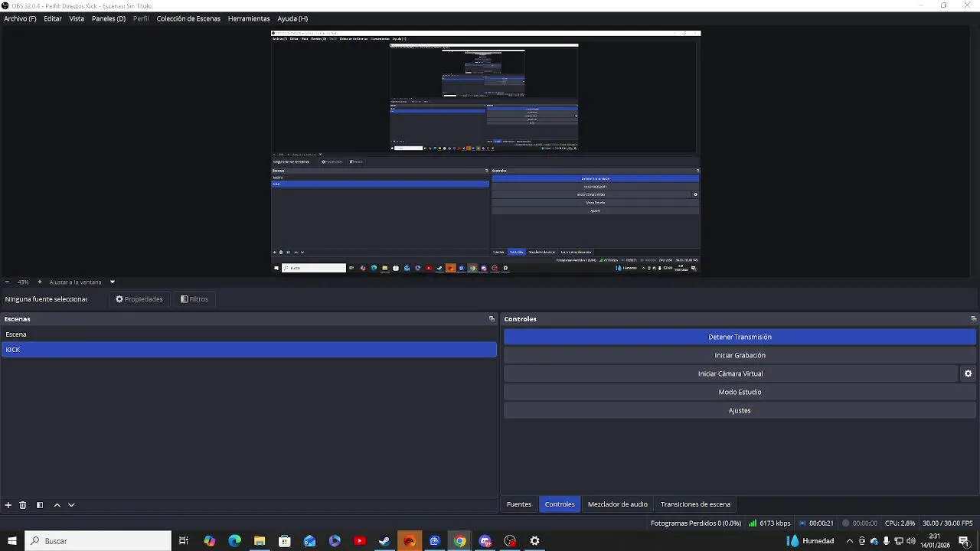Open Windows Settings gear in taskbar
This screenshot has height=551, width=980.
click(535, 541)
